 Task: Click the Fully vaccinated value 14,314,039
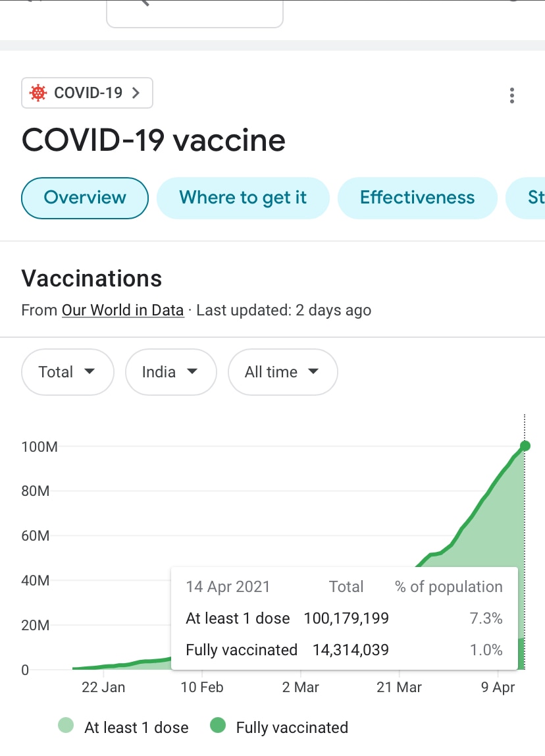click(350, 650)
